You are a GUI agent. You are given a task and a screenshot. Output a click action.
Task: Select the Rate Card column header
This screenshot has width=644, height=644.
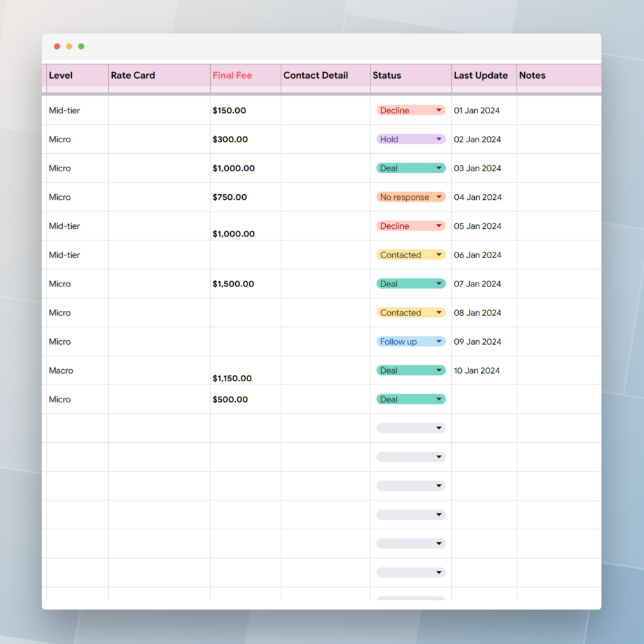160,76
